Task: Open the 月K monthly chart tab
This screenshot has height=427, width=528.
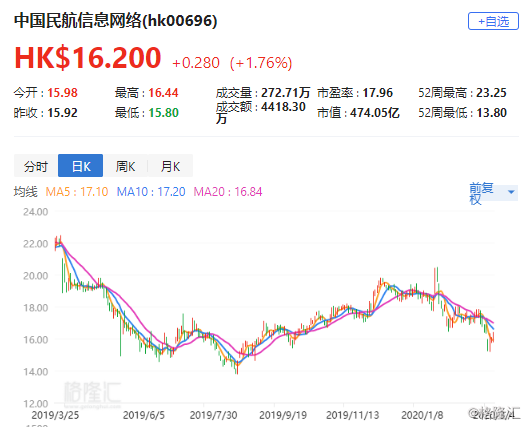Action: pyautogui.click(x=170, y=166)
